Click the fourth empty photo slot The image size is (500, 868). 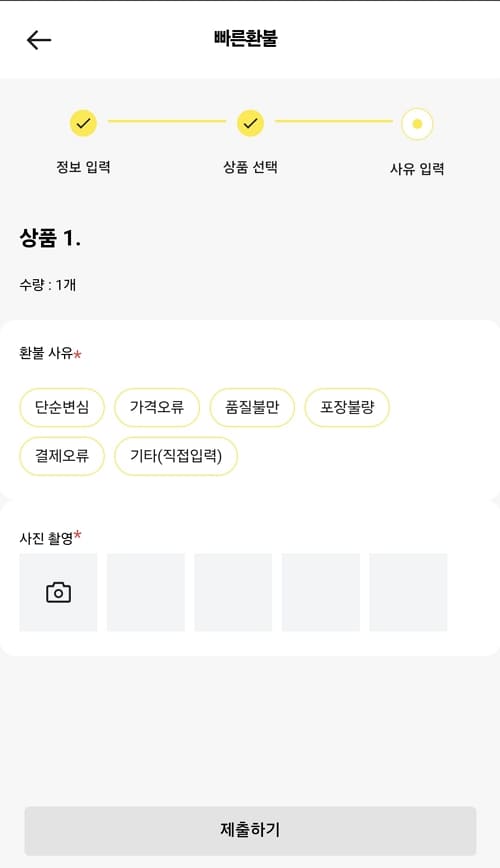(x=321, y=592)
